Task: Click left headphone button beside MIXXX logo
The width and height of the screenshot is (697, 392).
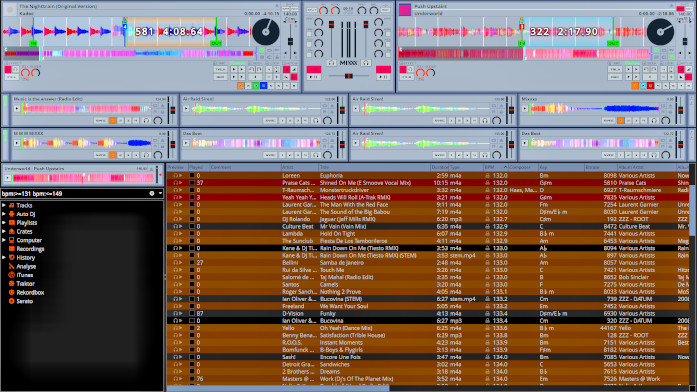Action: pos(332,63)
